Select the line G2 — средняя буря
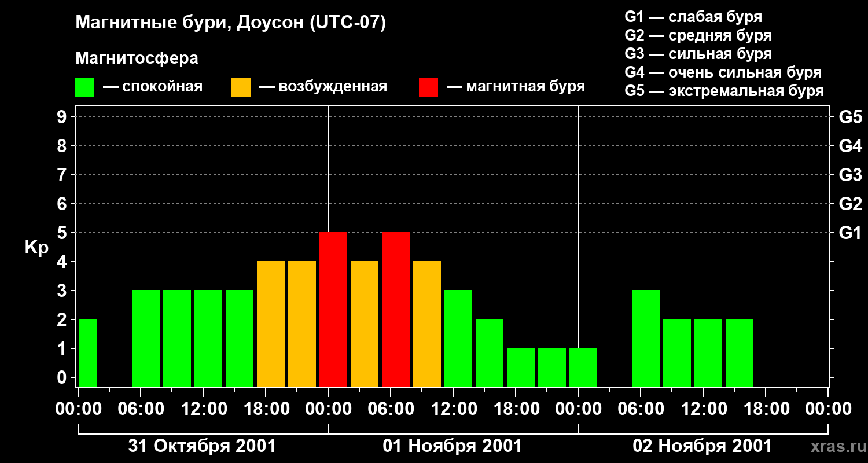 coord(698,35)
